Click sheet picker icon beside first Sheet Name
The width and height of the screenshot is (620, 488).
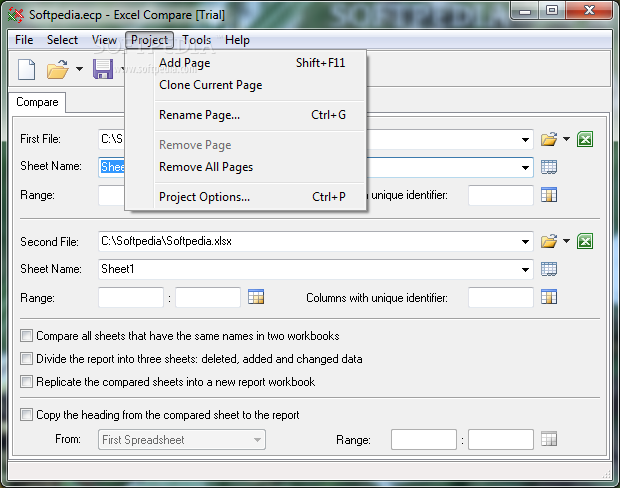click(549, 167)
